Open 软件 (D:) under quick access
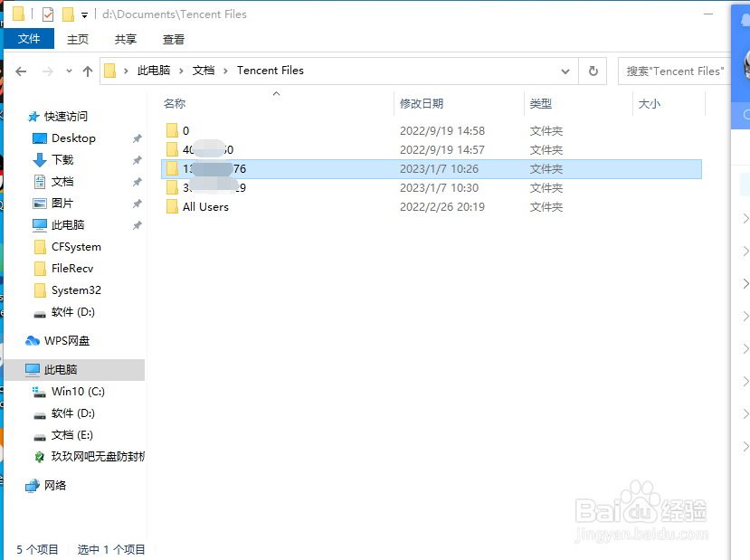Screen dimensions: 750x560 [x=72, y=312]
